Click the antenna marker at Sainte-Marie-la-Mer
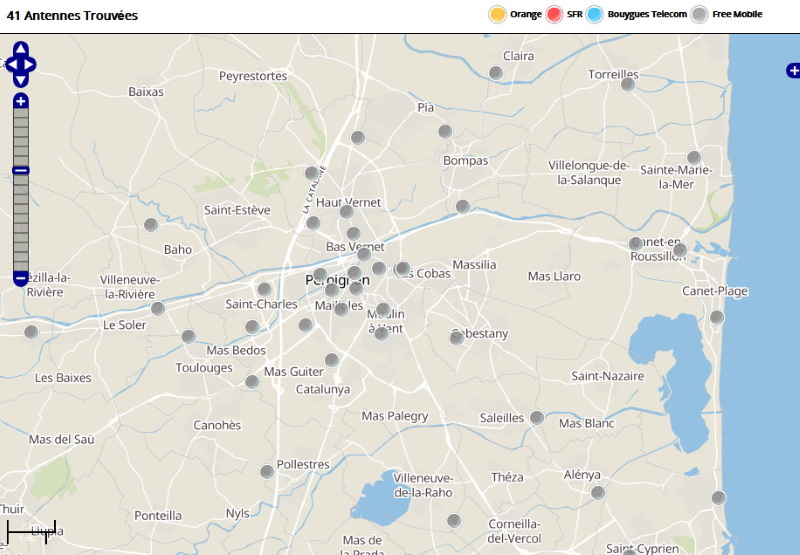 click(694, 157)
